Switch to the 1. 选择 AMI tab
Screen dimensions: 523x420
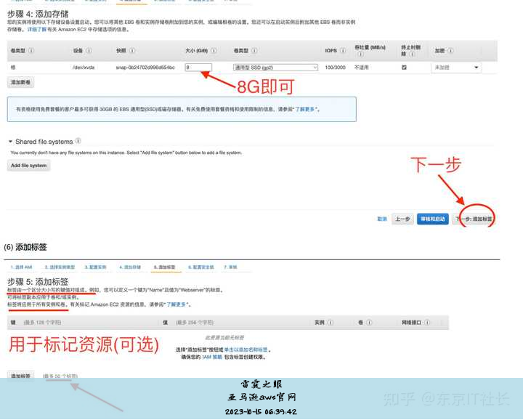21,267
